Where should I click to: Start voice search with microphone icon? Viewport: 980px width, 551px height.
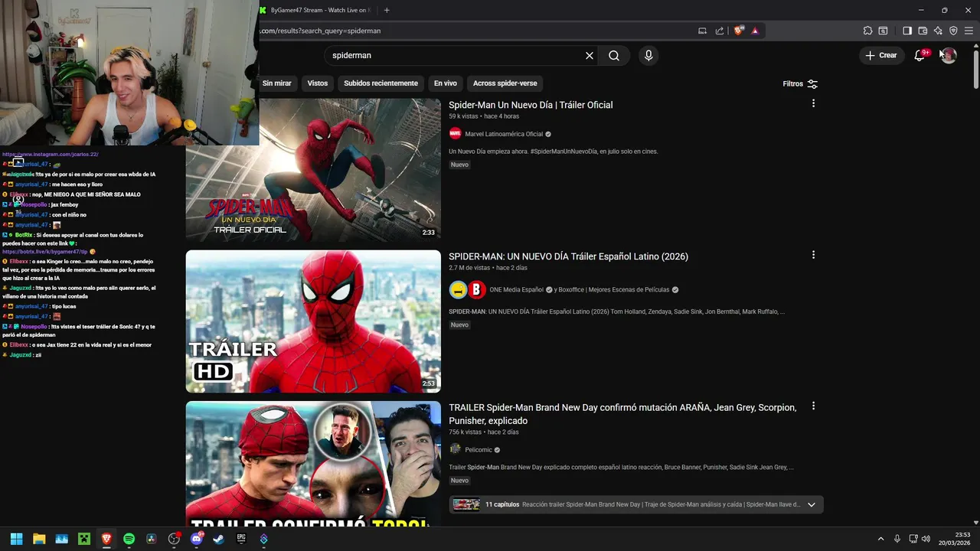pos(648,56)
